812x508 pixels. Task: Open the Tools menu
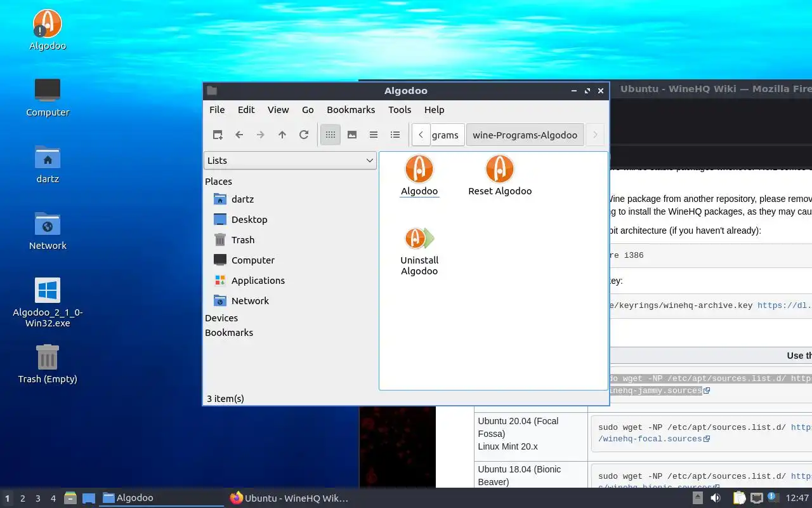(400, 110)
